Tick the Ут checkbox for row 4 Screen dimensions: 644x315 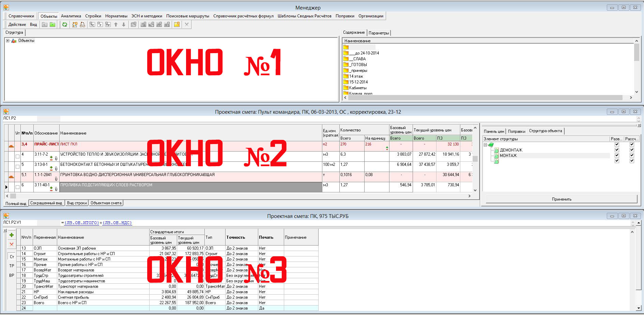click(x=17, y=157)
